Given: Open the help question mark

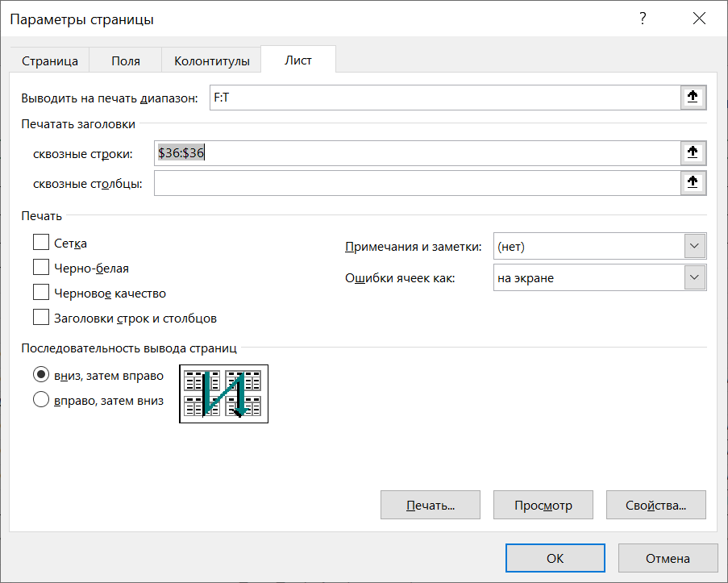Looking at the screenshot, I should click(x=643, y=19).
